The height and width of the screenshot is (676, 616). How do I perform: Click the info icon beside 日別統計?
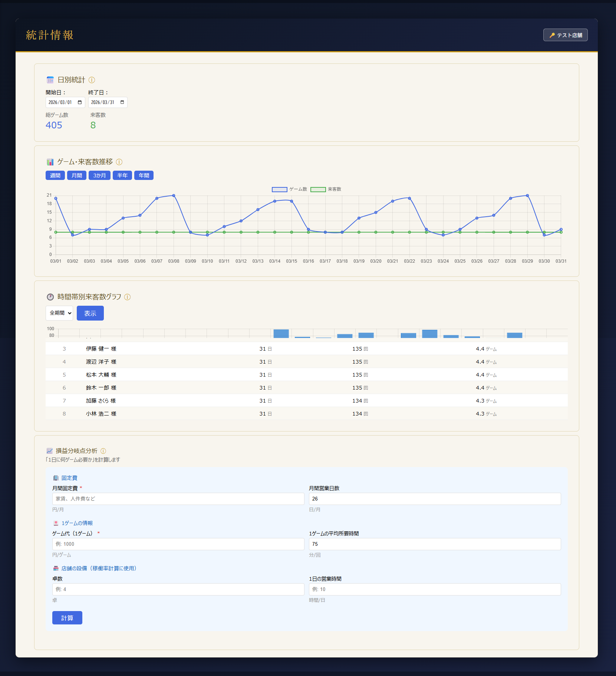[x=92, y=80]
